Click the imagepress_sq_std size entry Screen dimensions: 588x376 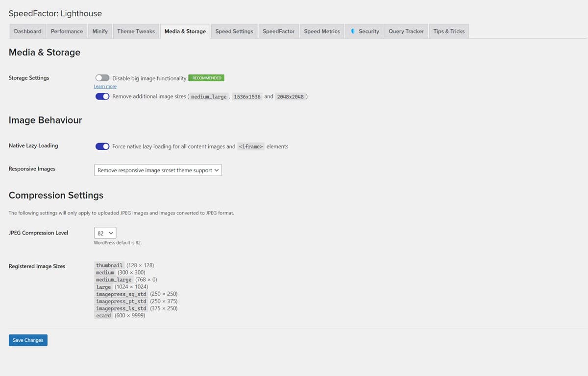pos(136,294)
